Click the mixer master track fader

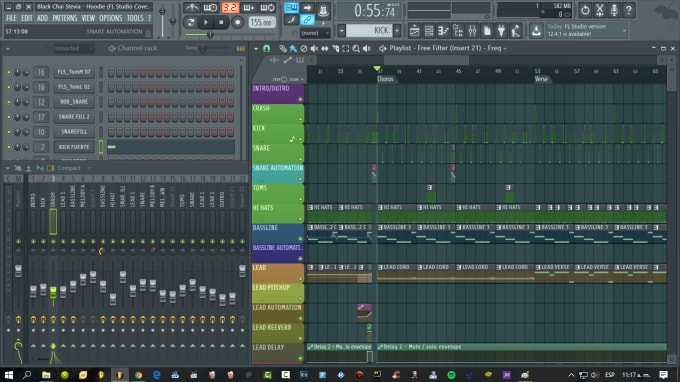point(18,271)
